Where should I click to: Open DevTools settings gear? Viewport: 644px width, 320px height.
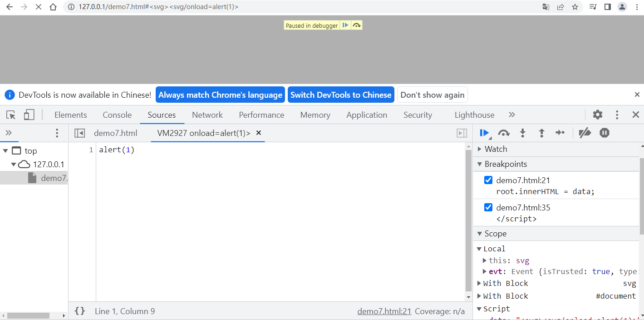click(x=598, y=115)
